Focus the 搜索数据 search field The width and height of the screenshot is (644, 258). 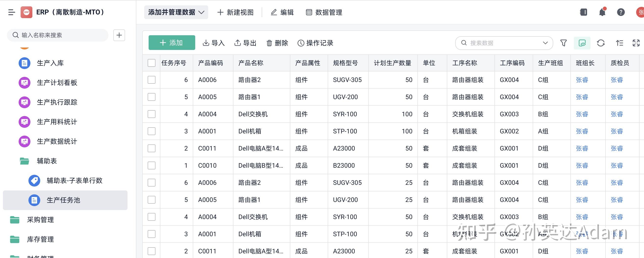click(504, 43)
